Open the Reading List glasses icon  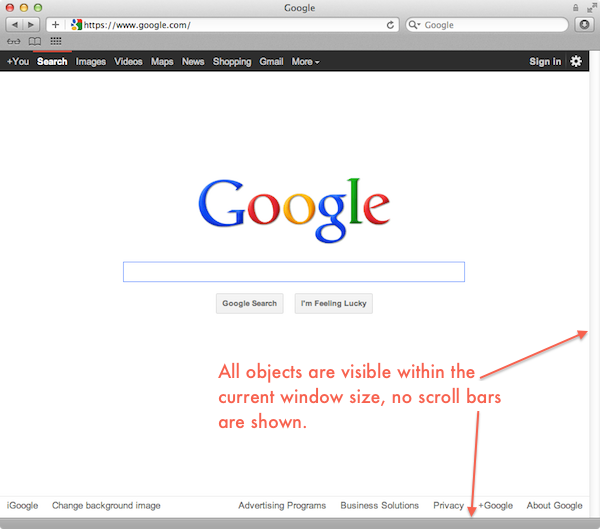14,41
